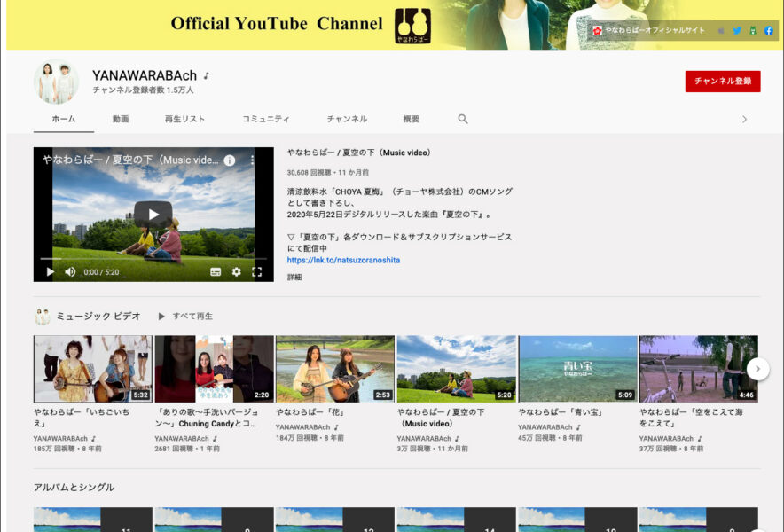Screen dimensions: 784x532
Task: Open the 「ありの歌」 2:20 video thumbnail
Action: coord(214,369)
